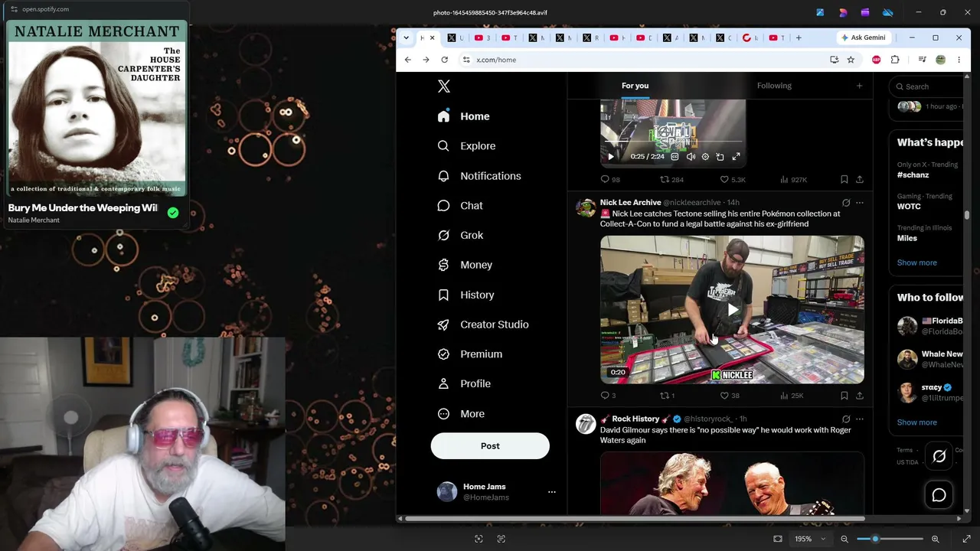Open Explore in X sidebar

coord(467,146)
